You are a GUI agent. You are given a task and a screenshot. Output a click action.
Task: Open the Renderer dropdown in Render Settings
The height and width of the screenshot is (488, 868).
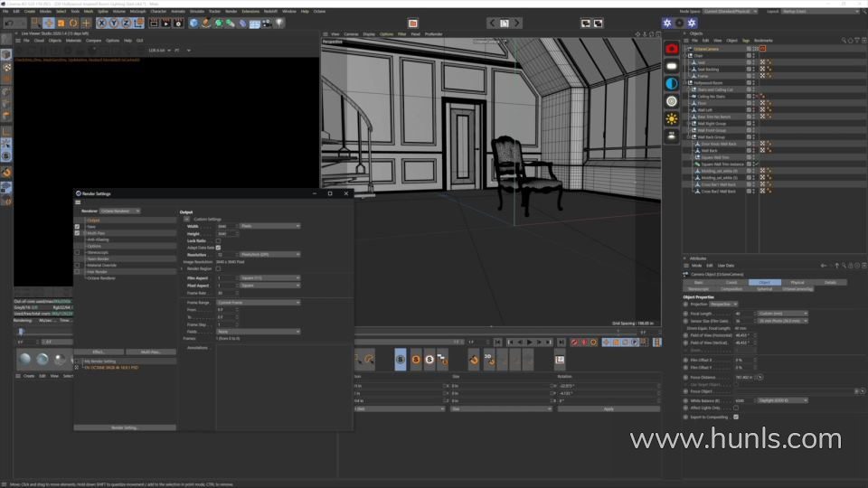click(121, 211)
